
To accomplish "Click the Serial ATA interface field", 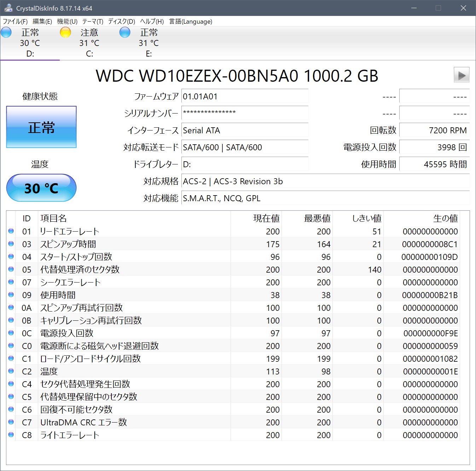I will (245, 130).
